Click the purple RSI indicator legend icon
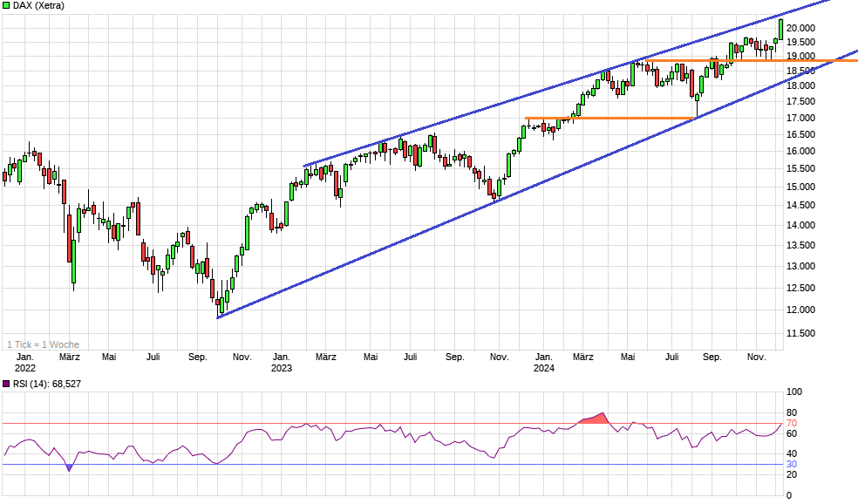 (x=7, y=383)
